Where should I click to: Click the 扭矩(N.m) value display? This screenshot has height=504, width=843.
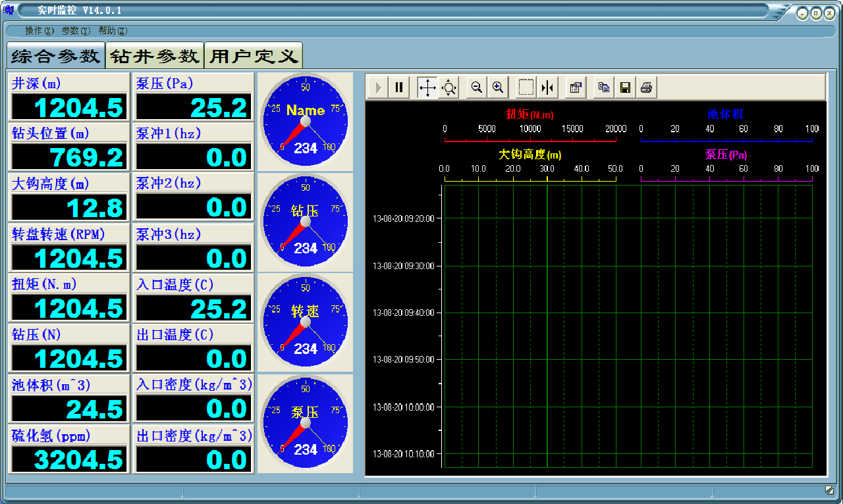68,309
